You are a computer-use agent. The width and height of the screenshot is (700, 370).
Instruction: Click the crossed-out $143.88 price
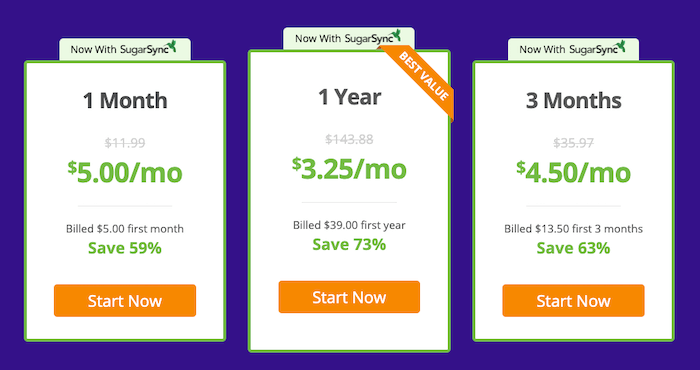tap(349, 139)
